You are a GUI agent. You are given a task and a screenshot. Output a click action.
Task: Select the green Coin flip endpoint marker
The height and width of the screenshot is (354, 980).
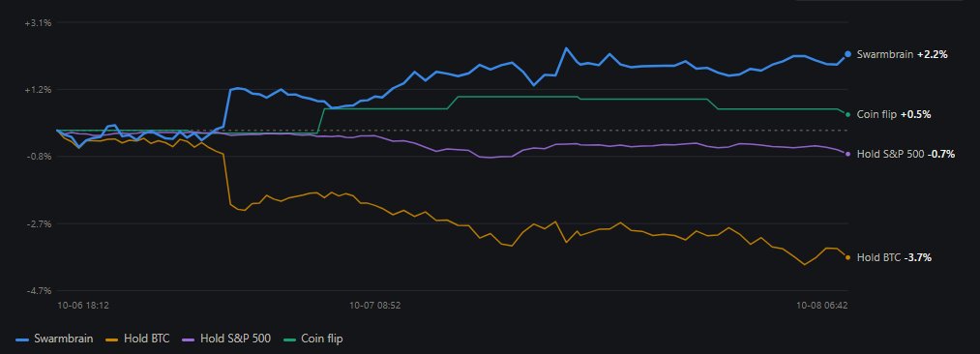847,114
